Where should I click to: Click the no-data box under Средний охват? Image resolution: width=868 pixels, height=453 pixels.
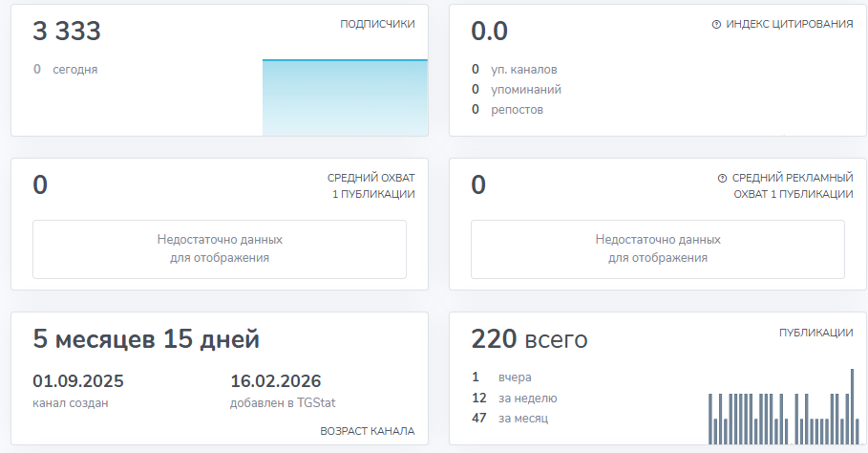[220, 248]
